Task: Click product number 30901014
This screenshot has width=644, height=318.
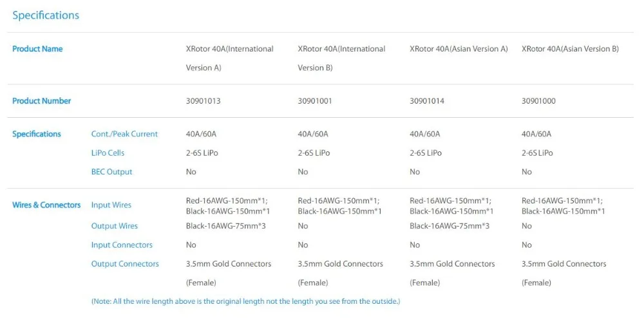Action: pyautogui.click(x=427, y=101)
